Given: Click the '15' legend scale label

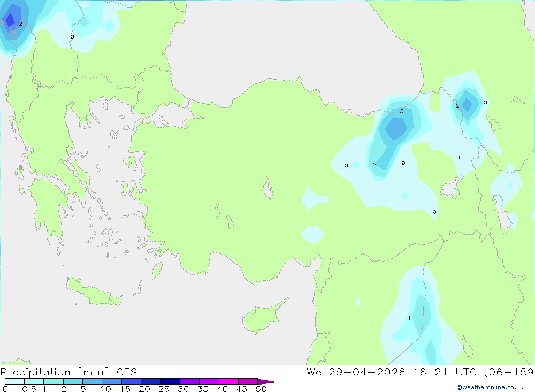Looking at the screenshot, I should (125, 389).
